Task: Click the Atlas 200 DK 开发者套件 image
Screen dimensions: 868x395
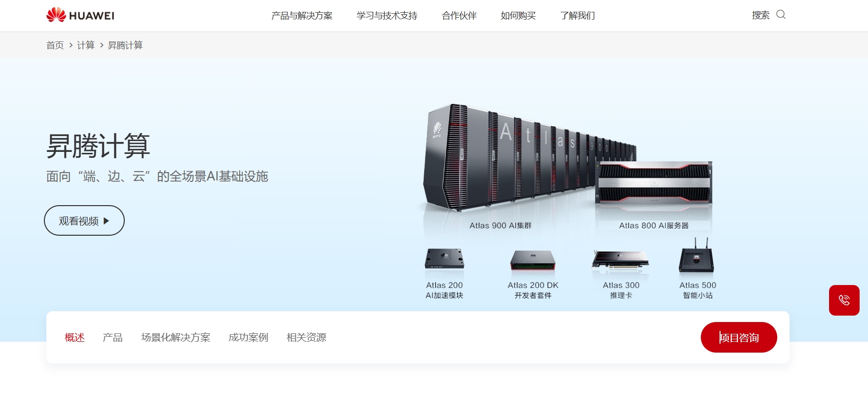Action: 533,260
